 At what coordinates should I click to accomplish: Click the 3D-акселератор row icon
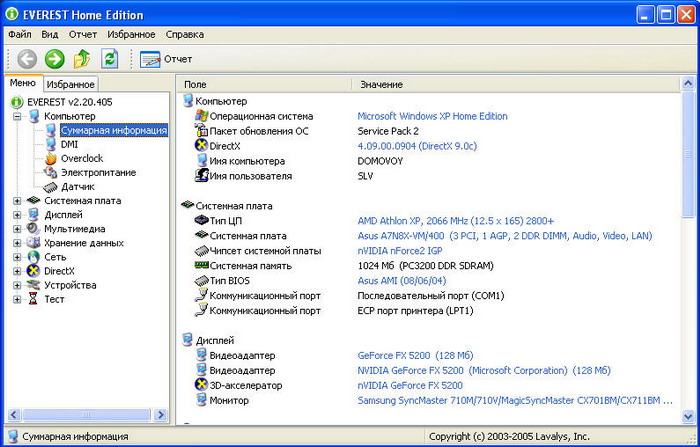[x=201, y=384]
